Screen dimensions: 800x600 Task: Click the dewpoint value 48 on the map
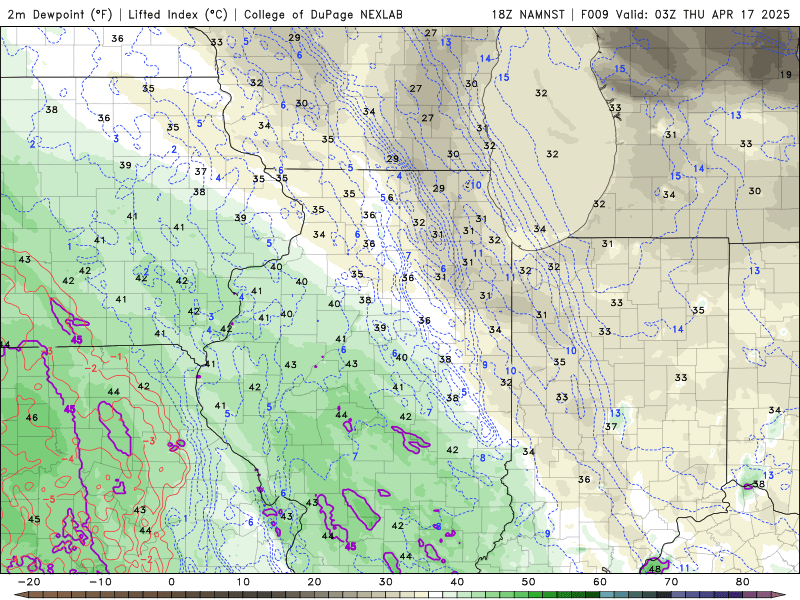pos(654,569)
